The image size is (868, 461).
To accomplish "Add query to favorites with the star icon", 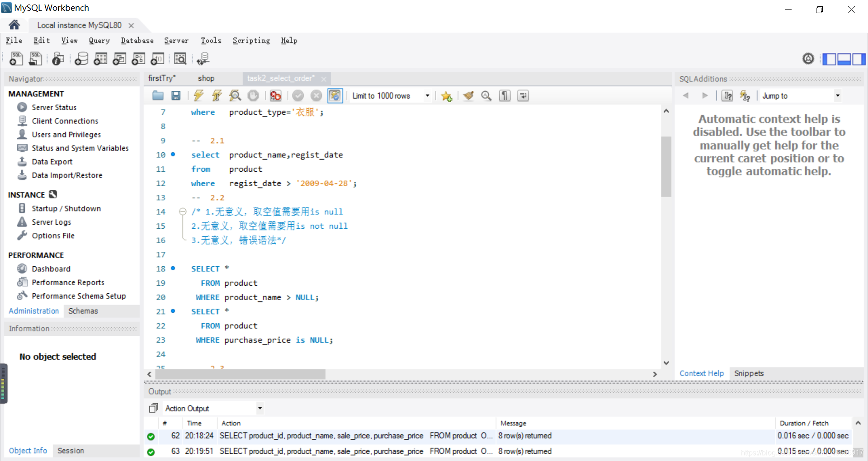I will tap(447, 95).
